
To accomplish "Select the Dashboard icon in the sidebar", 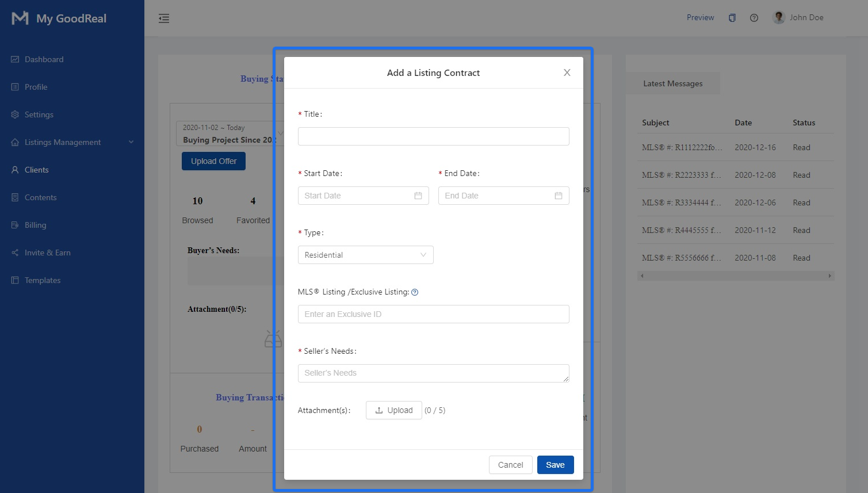I will click(15, 59).
